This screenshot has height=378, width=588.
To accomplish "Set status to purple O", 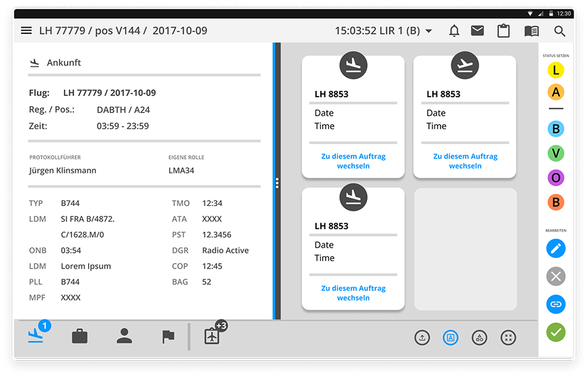I will point(556,177).
